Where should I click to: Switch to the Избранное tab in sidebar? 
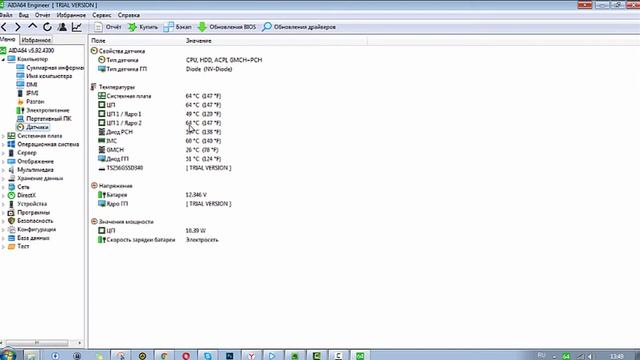[36, 40]
